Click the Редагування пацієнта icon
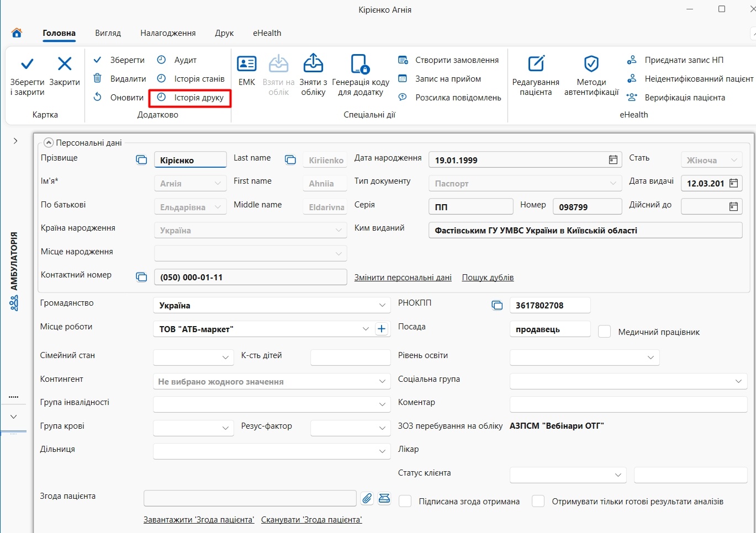Viewport: 756px width, 533px height. [x=536, y=64]
